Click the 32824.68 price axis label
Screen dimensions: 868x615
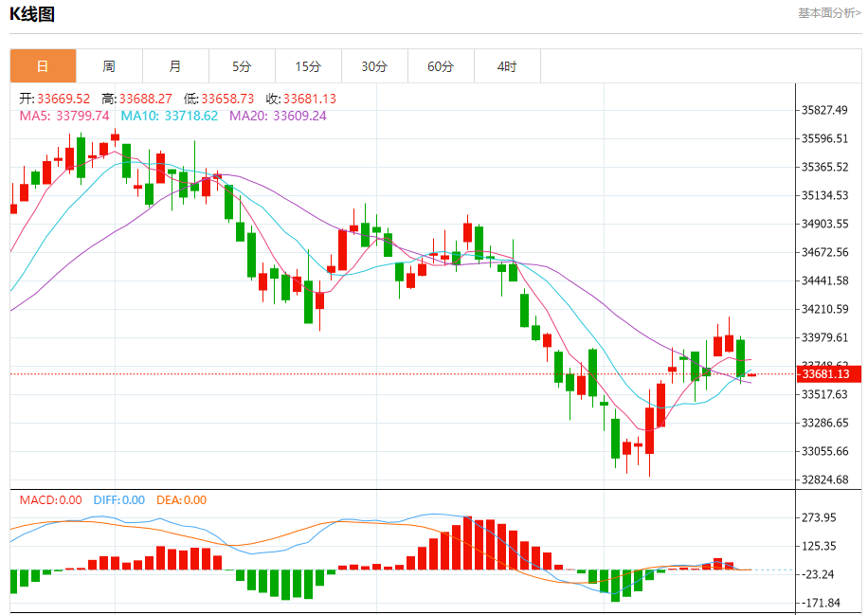[x=824, y=479]
